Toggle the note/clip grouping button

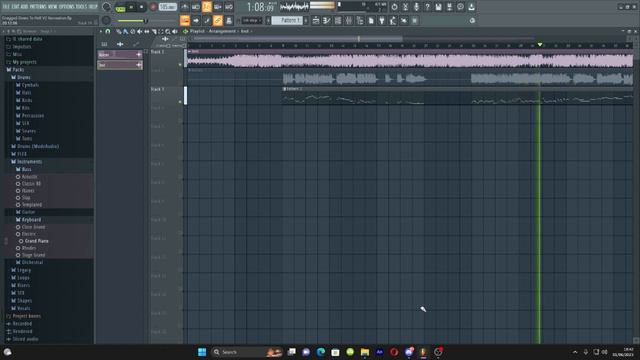(207, 20)
